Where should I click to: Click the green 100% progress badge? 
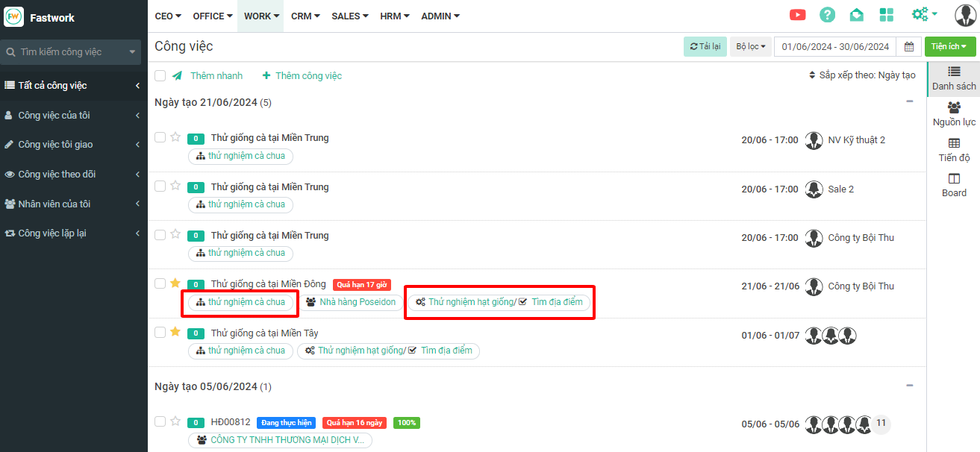(x=406, y=423)
